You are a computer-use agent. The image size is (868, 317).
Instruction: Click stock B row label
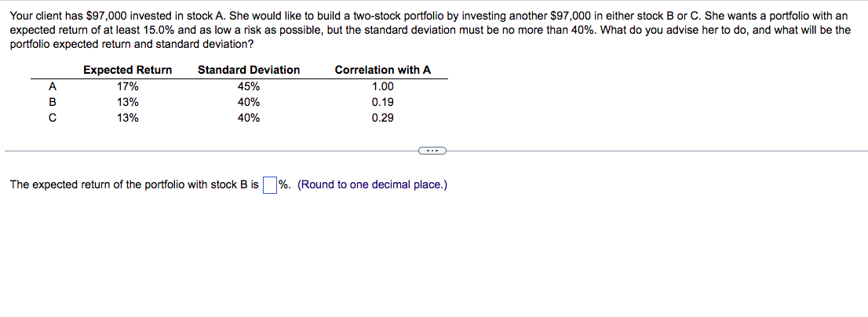click(52, 102)
